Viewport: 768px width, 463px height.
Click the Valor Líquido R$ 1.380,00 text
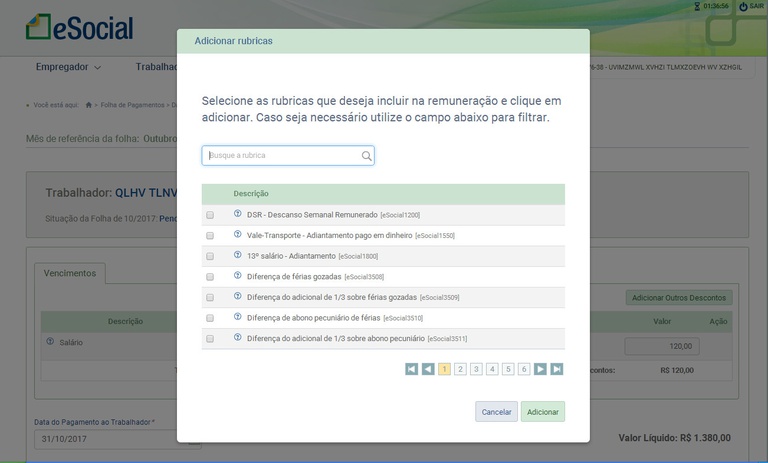674,438
